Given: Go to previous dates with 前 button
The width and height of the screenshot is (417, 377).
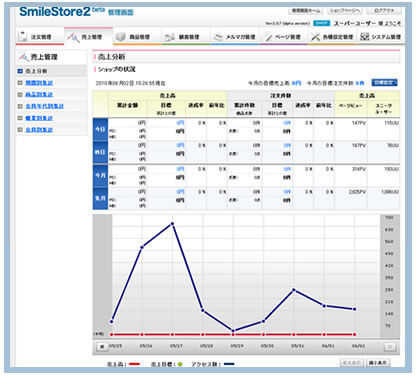Looking at the screenshot, I should pos(102,347).
